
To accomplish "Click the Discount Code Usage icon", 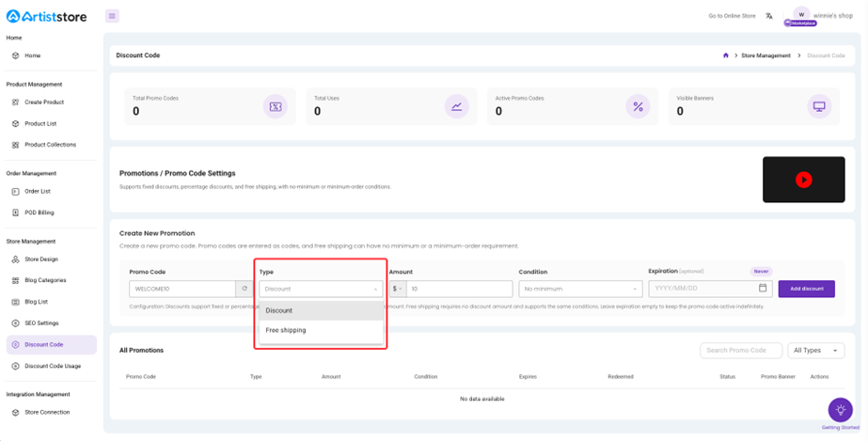I will [15, 367].
